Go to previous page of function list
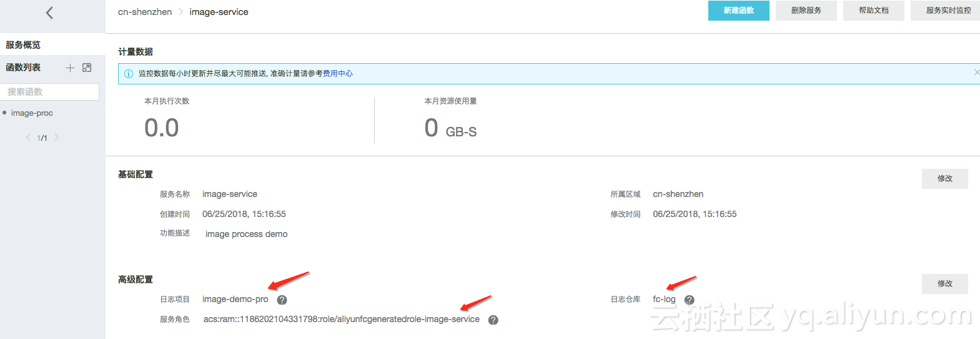 [x=28, y=138]
